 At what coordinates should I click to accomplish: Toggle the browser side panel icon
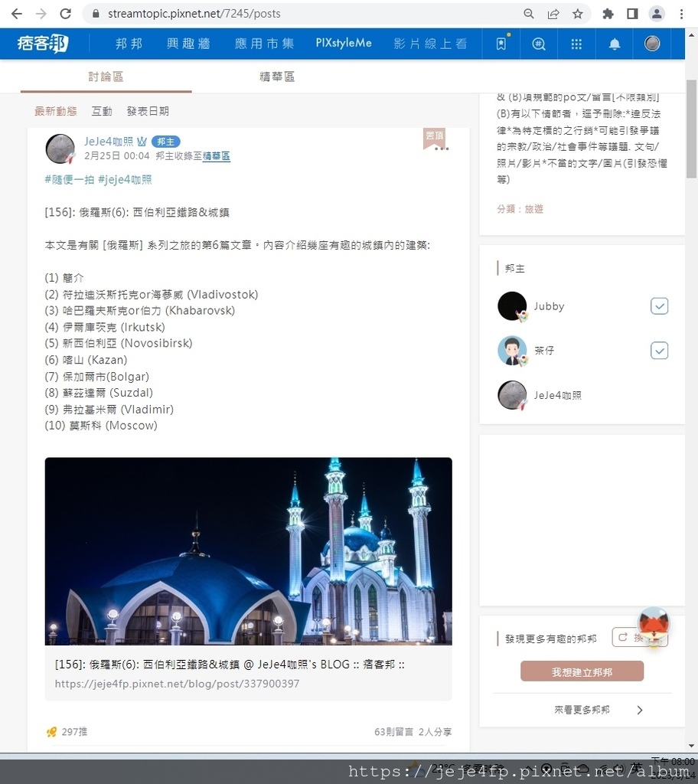pos(632,14)
